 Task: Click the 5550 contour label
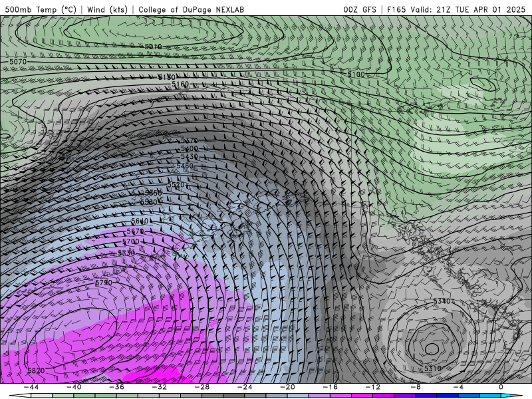pyautogui.click(x=154, y=193)
